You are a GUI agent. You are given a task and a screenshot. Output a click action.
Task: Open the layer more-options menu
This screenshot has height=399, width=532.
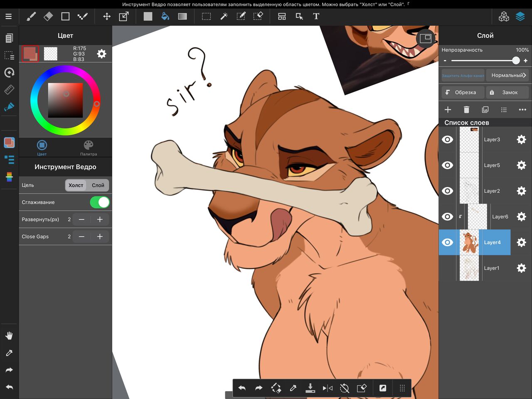(522, 110)
